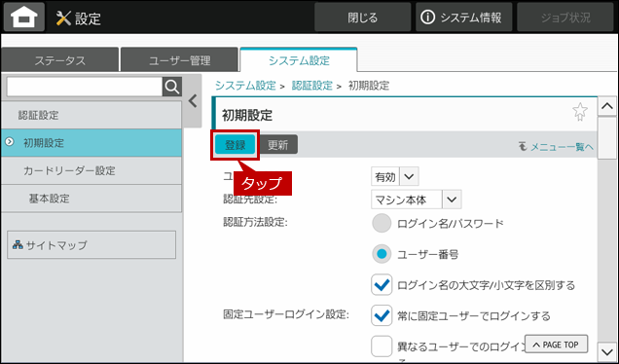Focus the sidebar search input field
619x364 pixels.
pos(85,87)
